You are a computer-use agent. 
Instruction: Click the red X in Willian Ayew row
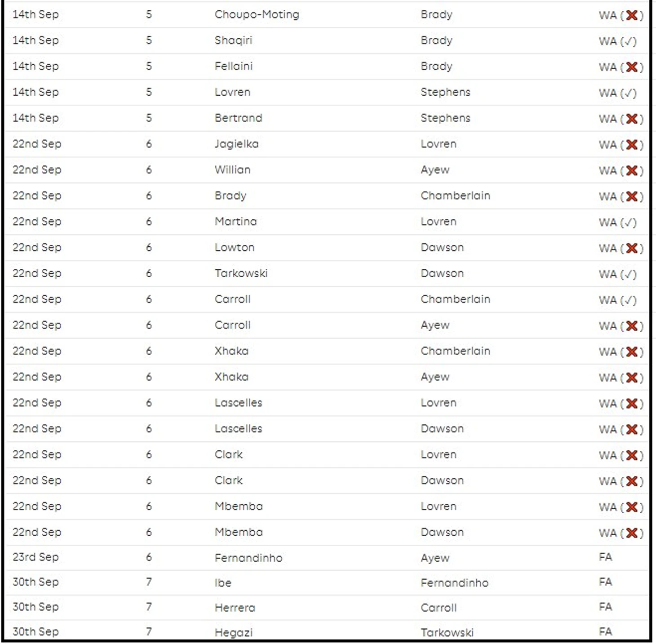point(632,170)
